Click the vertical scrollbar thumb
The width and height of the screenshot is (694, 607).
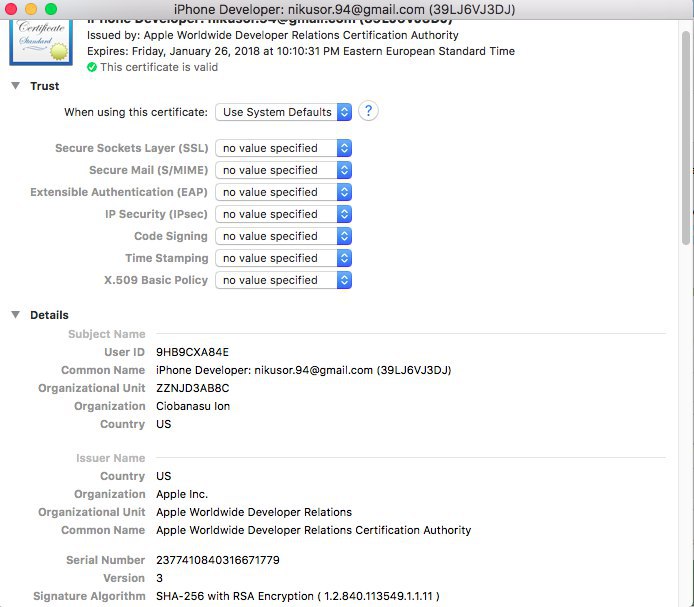[686, 137]
